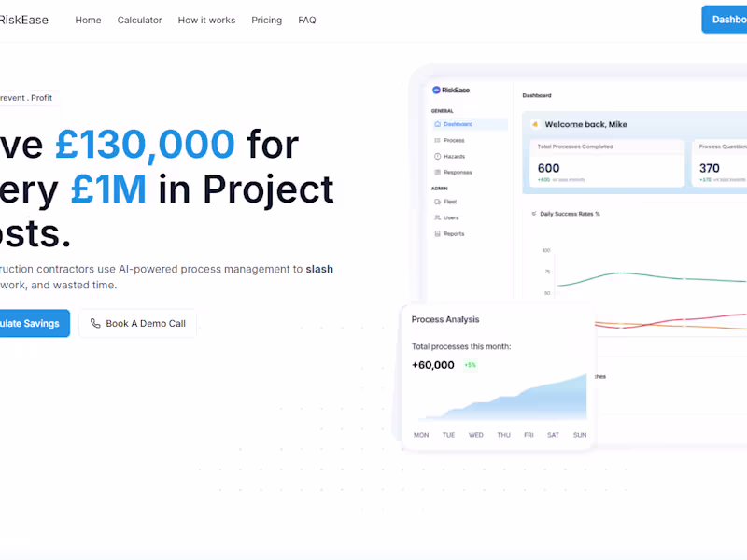The height and width of the screenshot is (560, 747).
Task: Click the green +5% badge
Action: tap(471, 365)
